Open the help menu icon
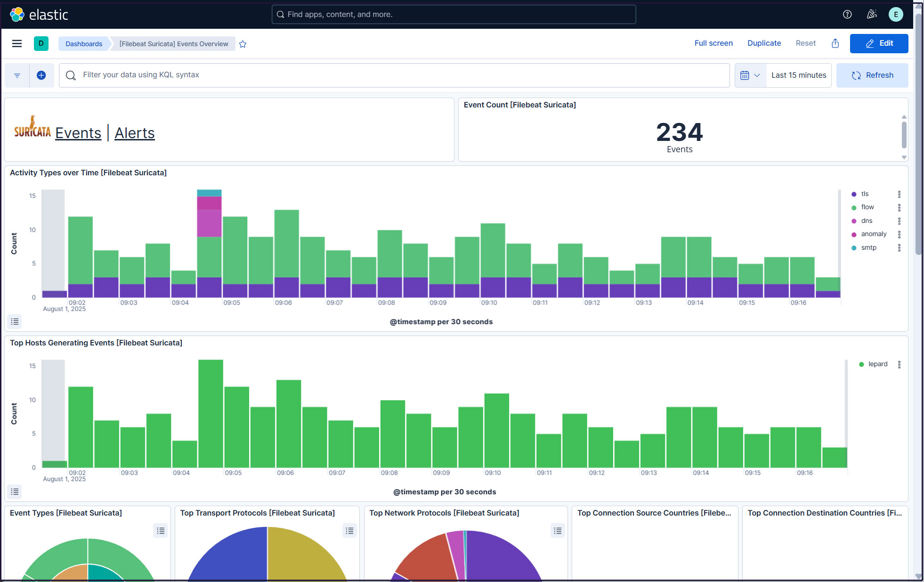The width and height of the screenshot is (924, 582). coord(847,14)
